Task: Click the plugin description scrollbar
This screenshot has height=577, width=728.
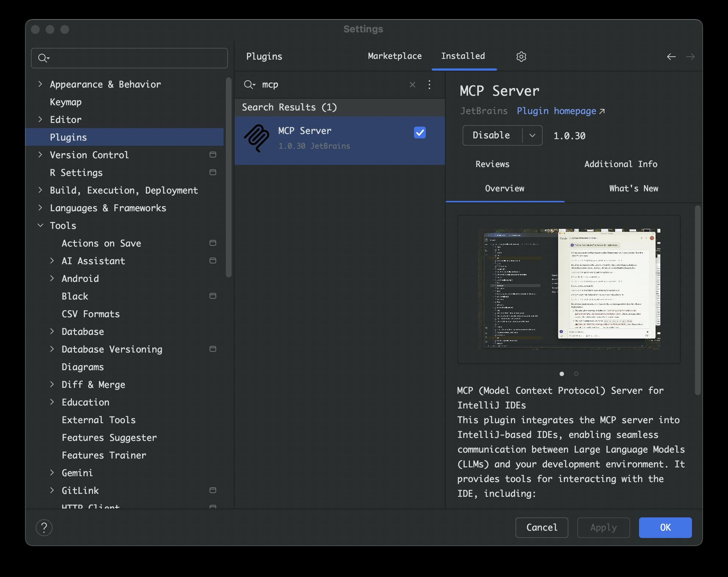Action: tap(697, 300)
